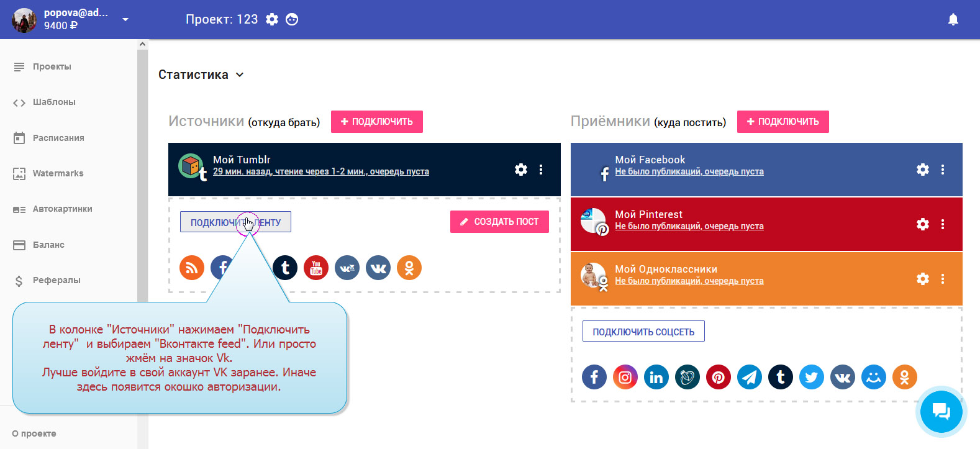Click the RSS feed source icon
The height and width of the screenshot is (449, 980).
[192, 268]
